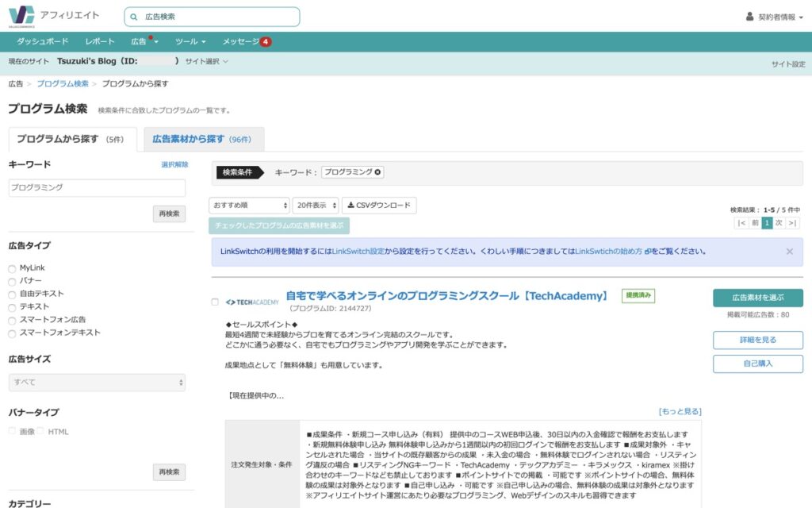The width and height of the screenshot is (812, 508).
Task: Open the サイト設定 link
Action: [x=788, y=64]
